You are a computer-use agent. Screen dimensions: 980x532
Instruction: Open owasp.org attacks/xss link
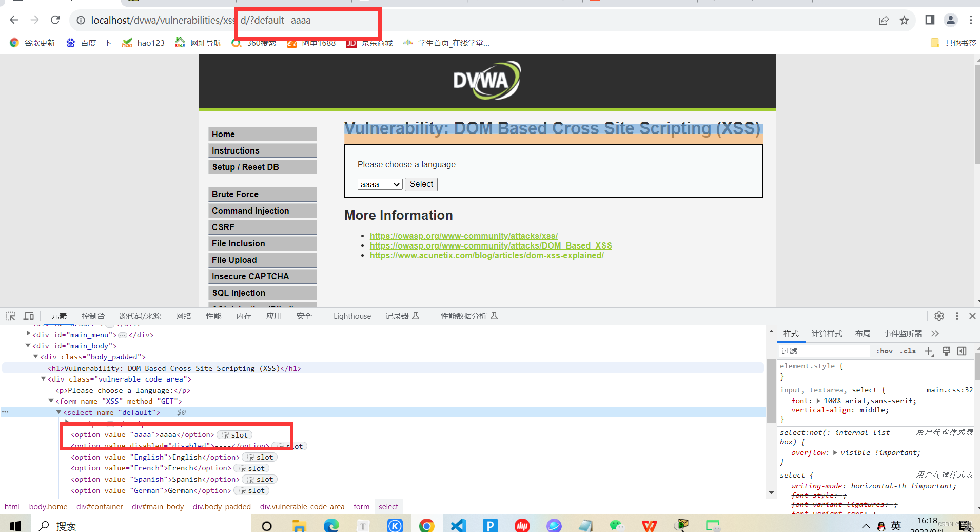[x=464, y=236]
